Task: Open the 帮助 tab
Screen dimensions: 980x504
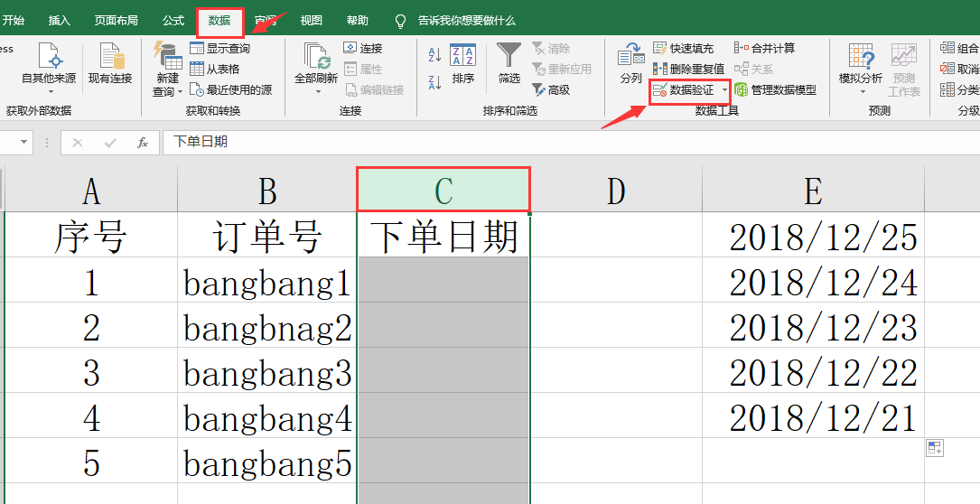Action: tap(358, 21)
